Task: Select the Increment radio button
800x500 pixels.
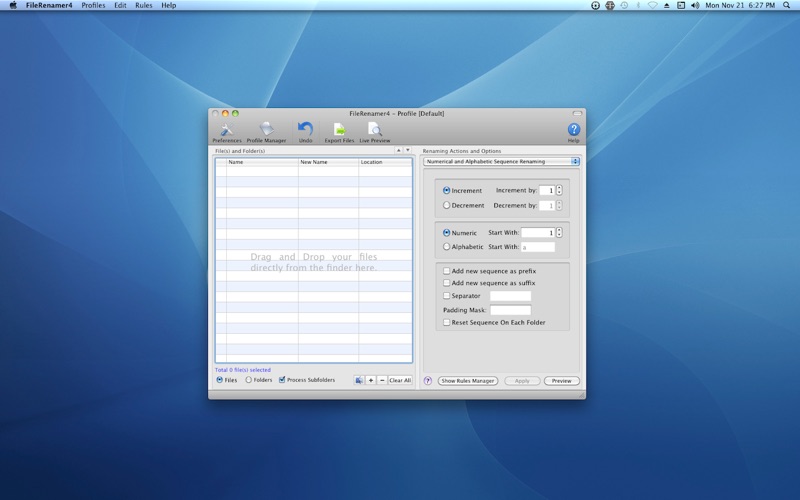Action: pyautogui.click(x=446, y=190)
